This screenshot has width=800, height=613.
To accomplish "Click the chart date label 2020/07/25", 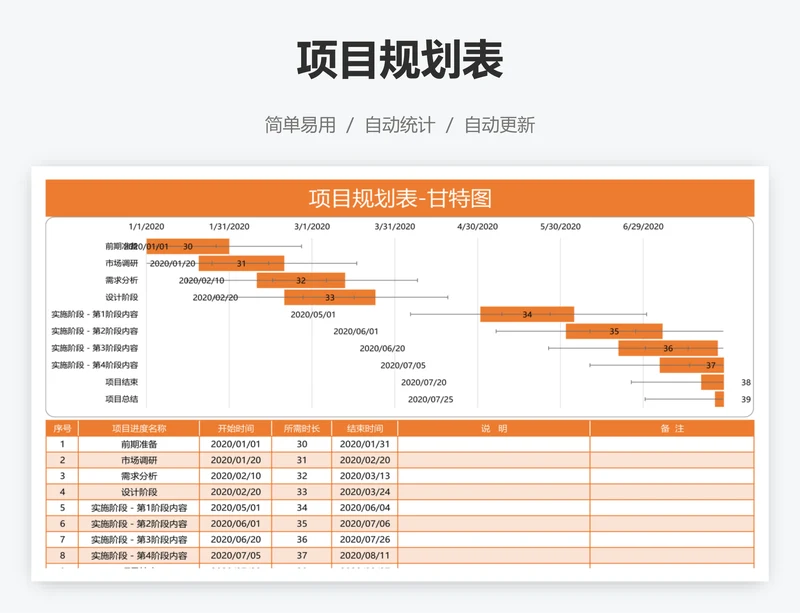I will pyautogui.click(x=431, y=399).
